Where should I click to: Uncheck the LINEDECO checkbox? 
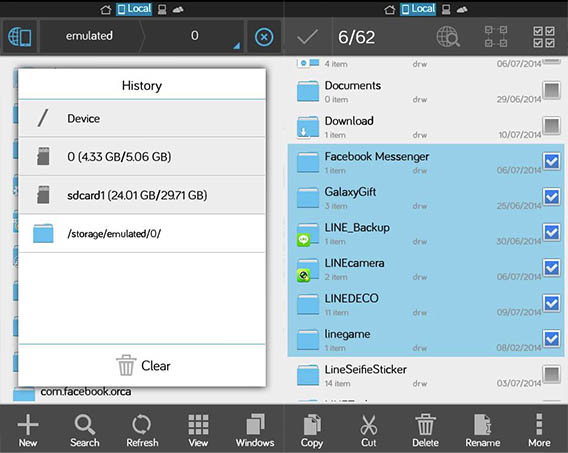(551, 303)
